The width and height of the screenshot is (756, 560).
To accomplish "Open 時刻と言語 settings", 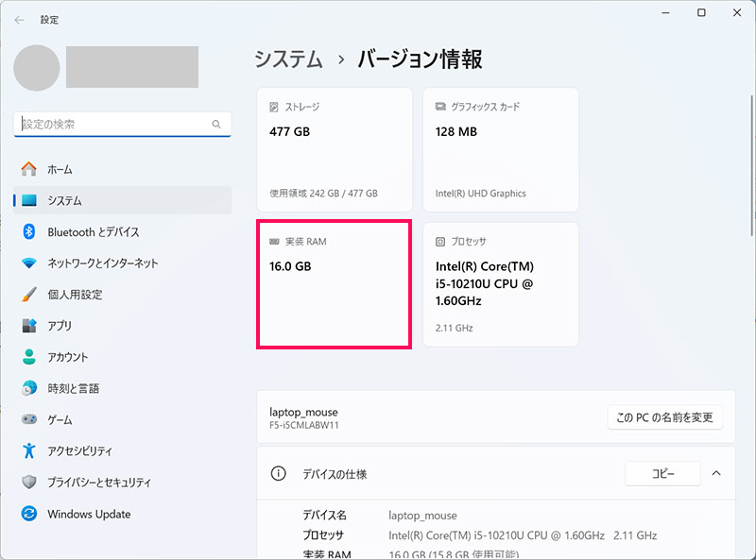I will click(123, 388).
